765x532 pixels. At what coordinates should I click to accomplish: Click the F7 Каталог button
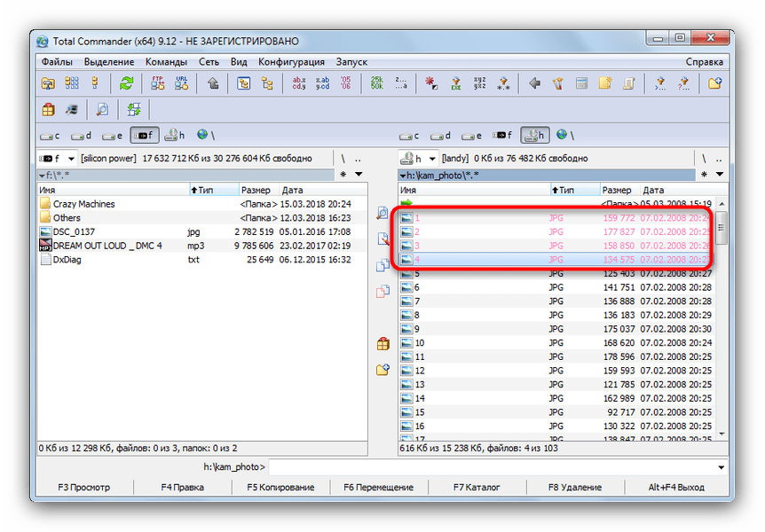(x=477, y=487)
